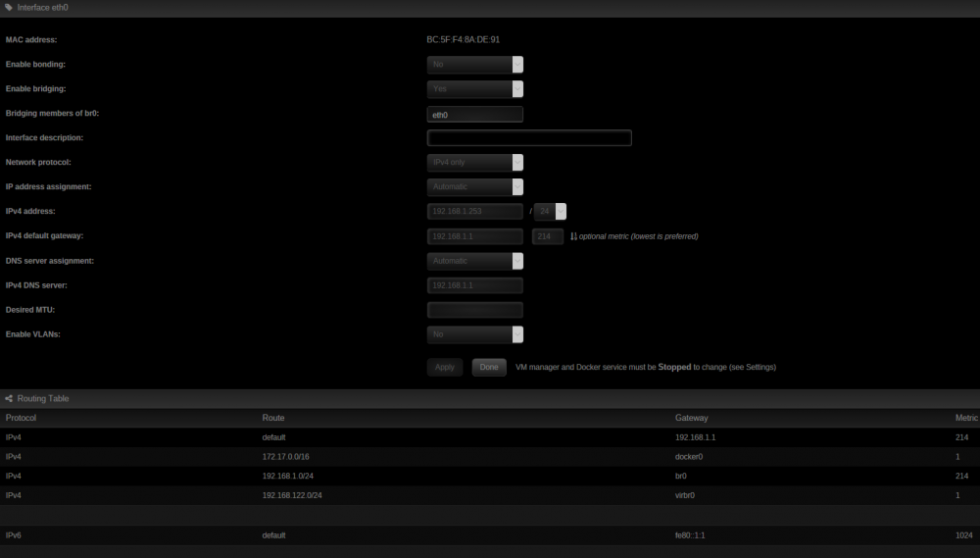980x558 pixels.
Task: Click the 1024 metric cell
Action: 963,535
